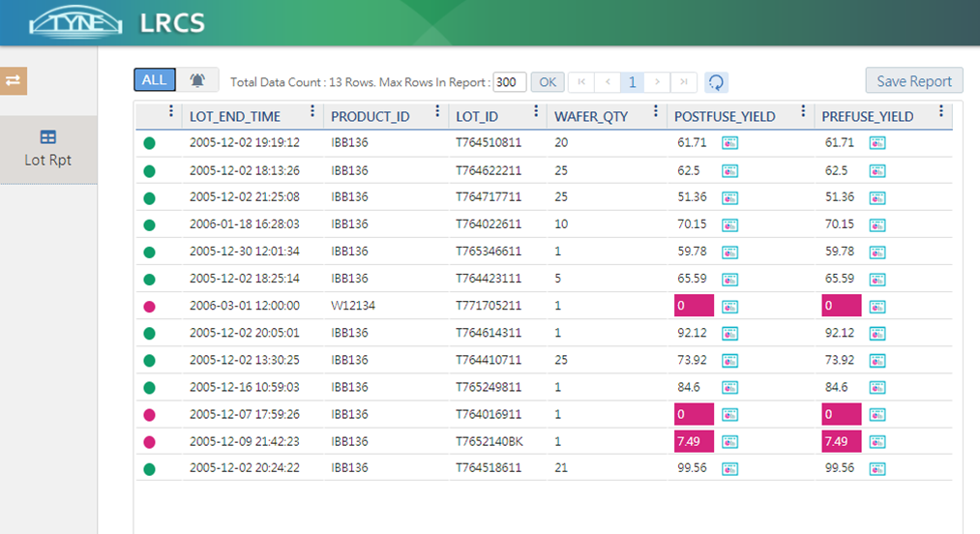Click the Save Report button
Viewport: 980px width, 534px height.
pyautogui.click(x=914, y=81)
